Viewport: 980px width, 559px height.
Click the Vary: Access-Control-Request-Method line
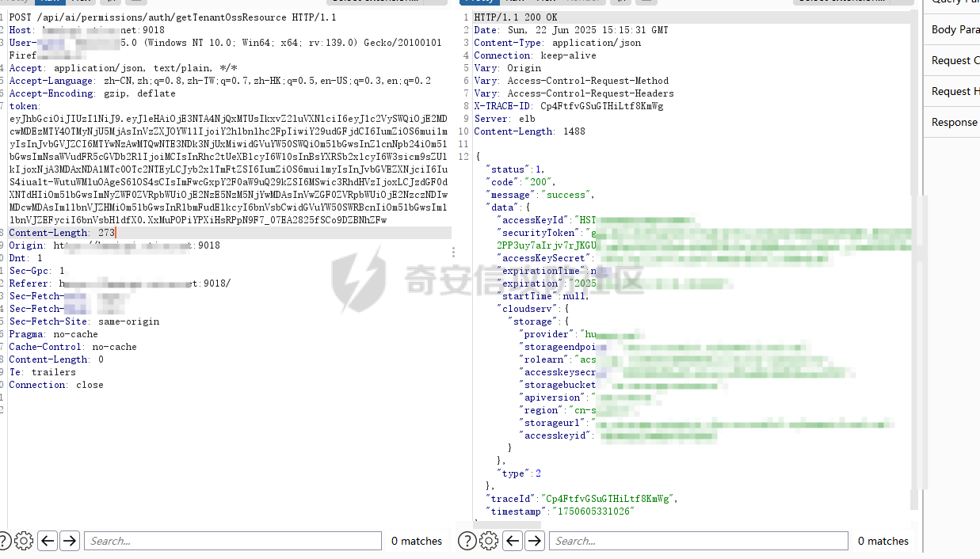tap(571, 81)
